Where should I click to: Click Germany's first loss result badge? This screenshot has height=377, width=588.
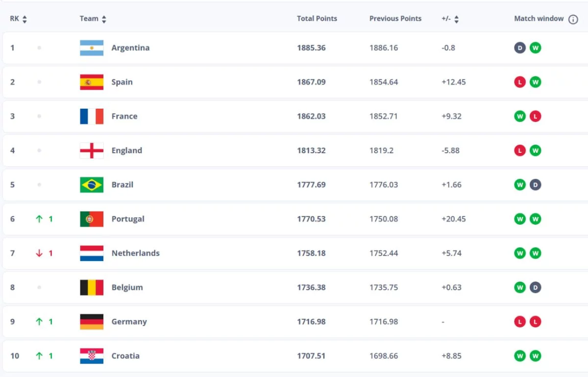pos(520,322)
